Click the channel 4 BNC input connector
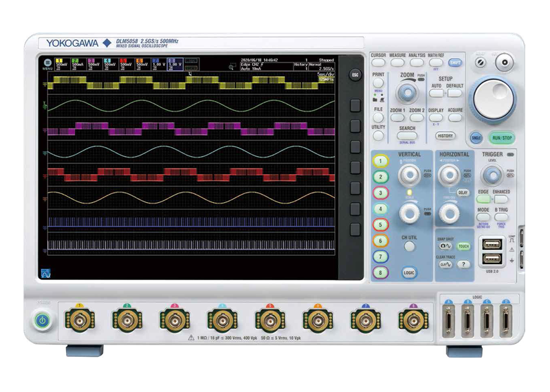The height and width of the screenshot is (392, 550). (x=222, y=320)
